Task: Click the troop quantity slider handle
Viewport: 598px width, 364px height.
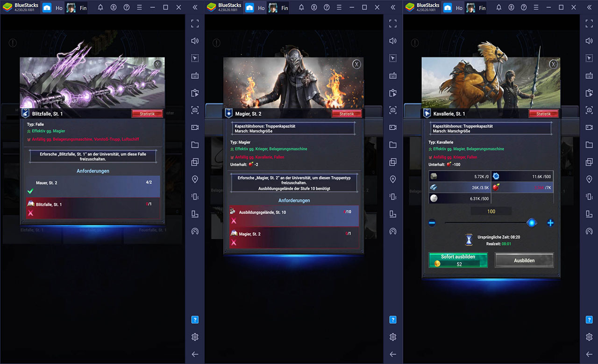Action: tap(532, 223)
